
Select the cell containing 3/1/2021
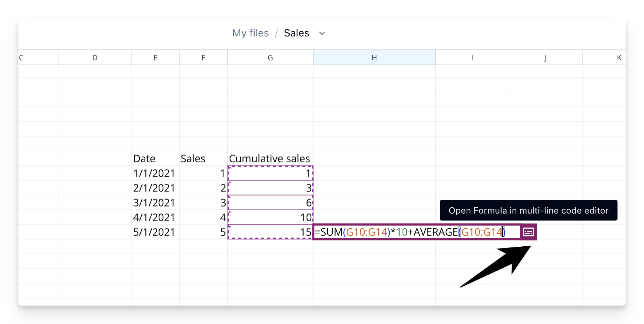tap(155, 202)
